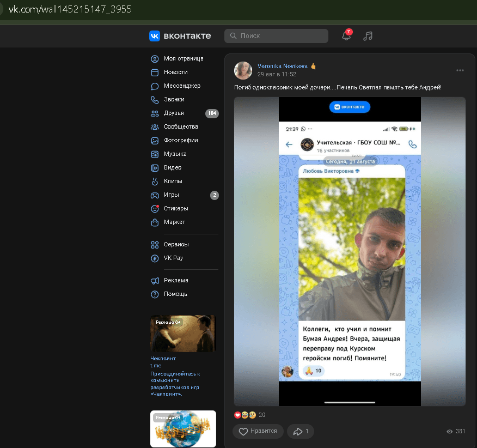The image size is (477, 448).
Task: Open Мессенджер menu label
Action: (x=182, y=86)
